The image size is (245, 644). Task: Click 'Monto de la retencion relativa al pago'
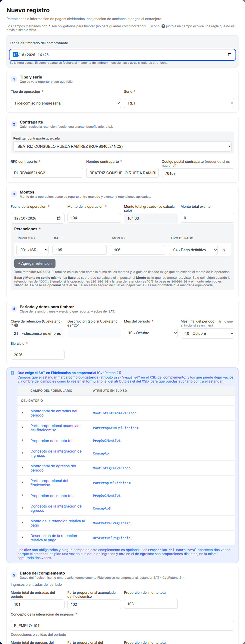tap(57, 523)
